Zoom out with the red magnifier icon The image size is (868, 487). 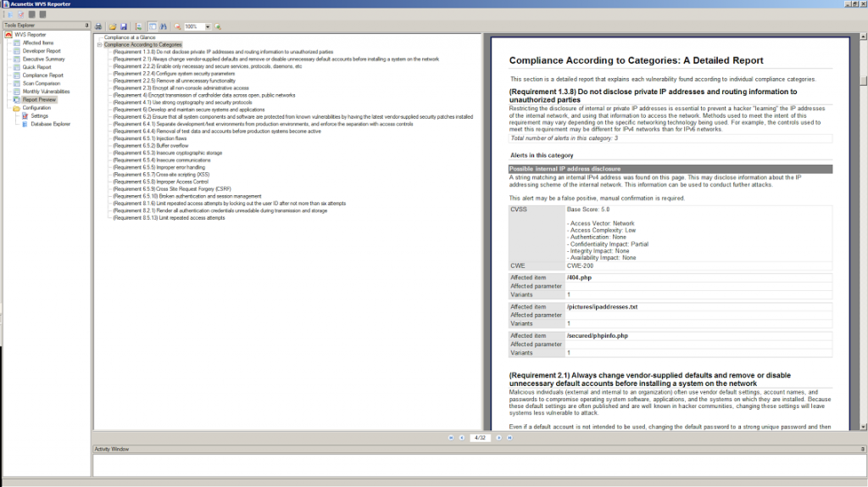coord(177,26)
